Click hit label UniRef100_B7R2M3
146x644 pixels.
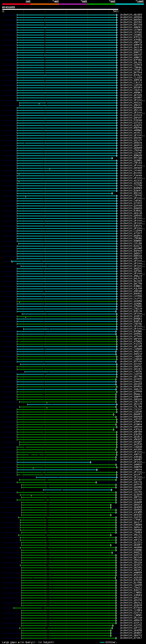click(131, 580)
